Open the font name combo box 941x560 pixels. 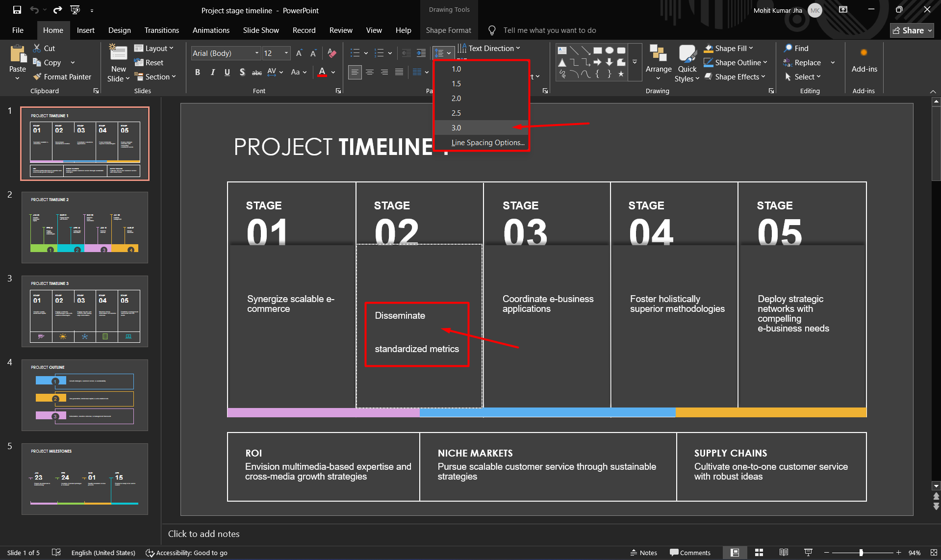[x=226, y=53]
